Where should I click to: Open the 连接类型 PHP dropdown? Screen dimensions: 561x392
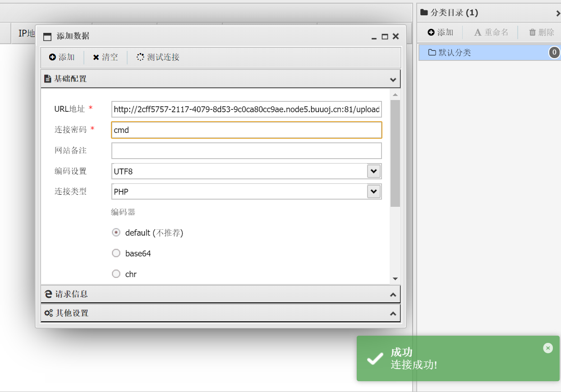point(373,191)
